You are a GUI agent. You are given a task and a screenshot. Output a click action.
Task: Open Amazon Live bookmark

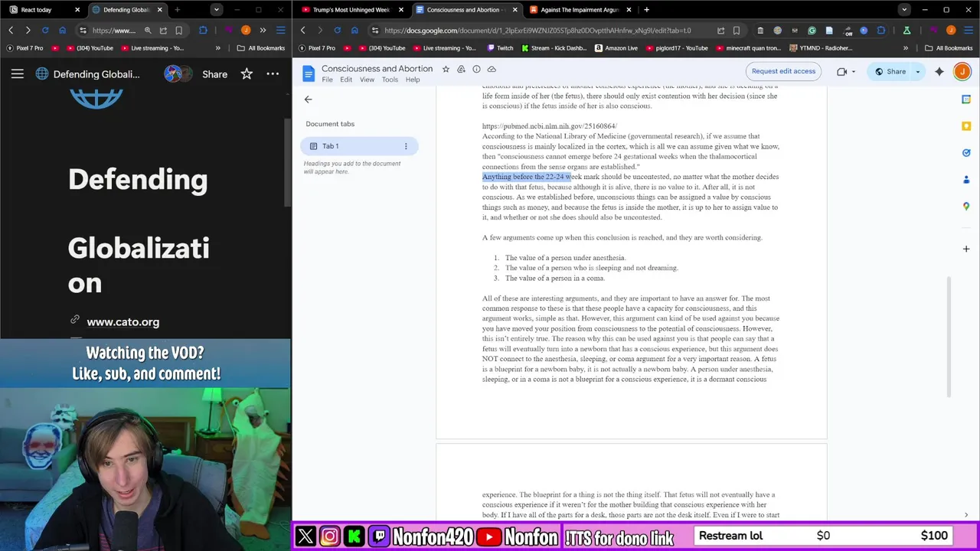pyautogui.click(x=616, y=48)
